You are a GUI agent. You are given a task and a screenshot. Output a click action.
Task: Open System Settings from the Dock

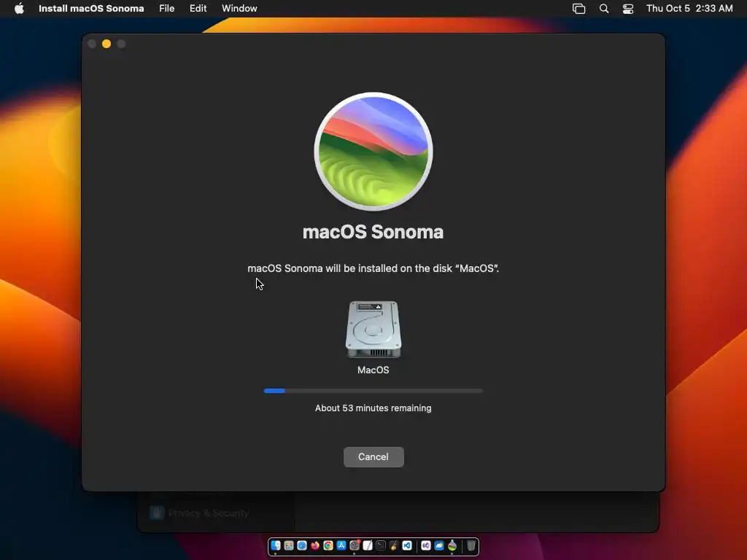[x=355, y=545]
